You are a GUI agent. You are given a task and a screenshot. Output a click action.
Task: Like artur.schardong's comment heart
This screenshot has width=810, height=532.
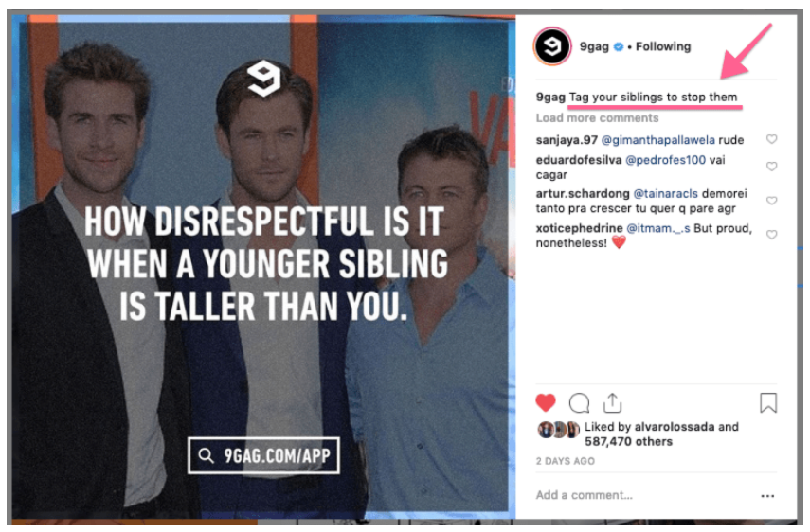pos(771,200)
